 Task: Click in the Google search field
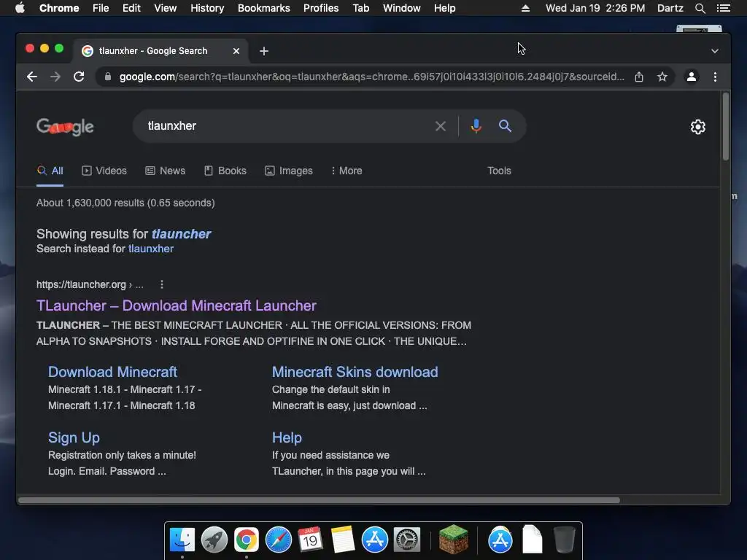[286, 126]
